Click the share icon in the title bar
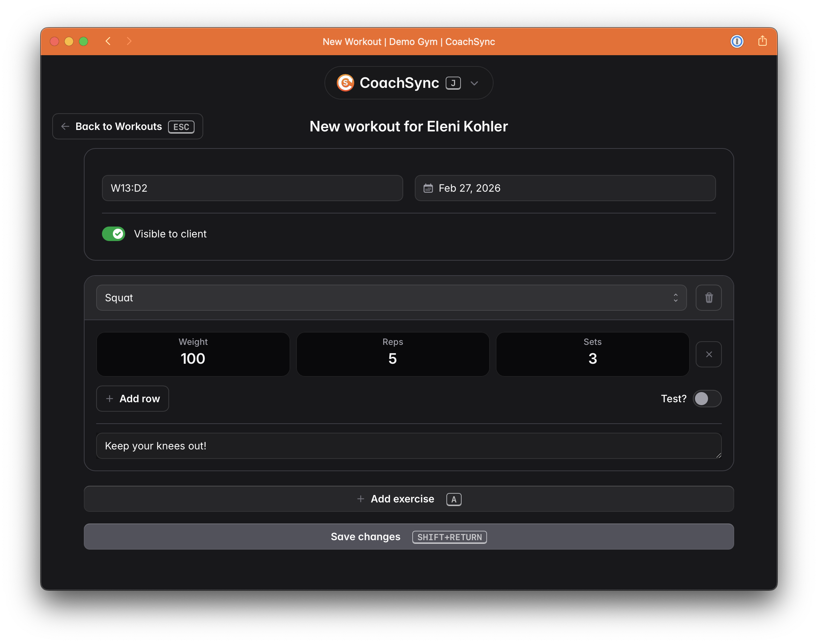 (x=762, y=41)
